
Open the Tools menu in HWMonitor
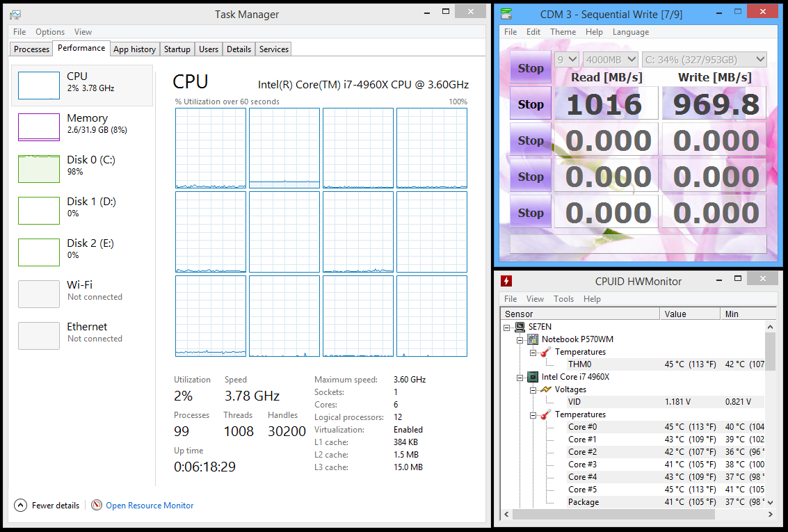pos(563,299)
